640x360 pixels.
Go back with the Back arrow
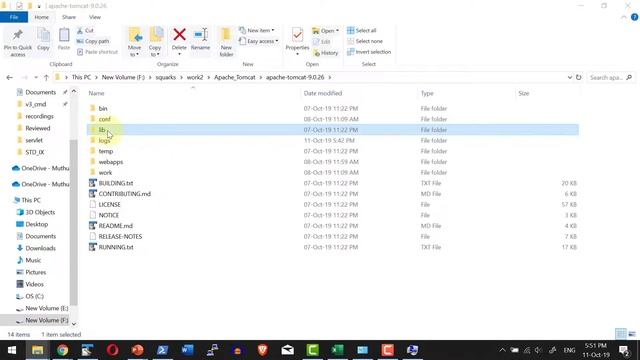[x=9, y=77]
